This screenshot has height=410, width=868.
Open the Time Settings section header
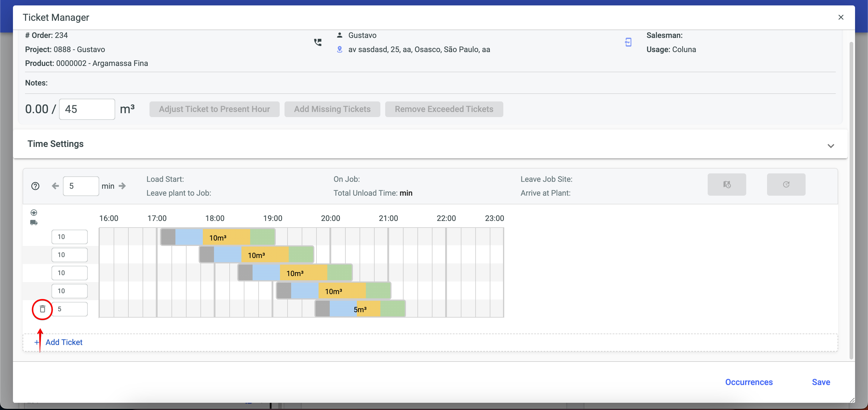click(x=55, y=144)
